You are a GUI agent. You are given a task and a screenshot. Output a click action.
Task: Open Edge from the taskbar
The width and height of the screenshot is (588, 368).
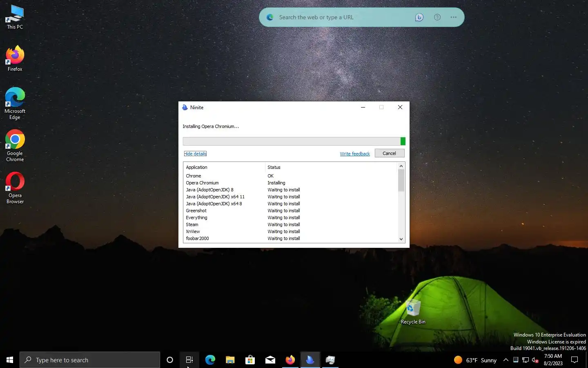coord(210,360)
